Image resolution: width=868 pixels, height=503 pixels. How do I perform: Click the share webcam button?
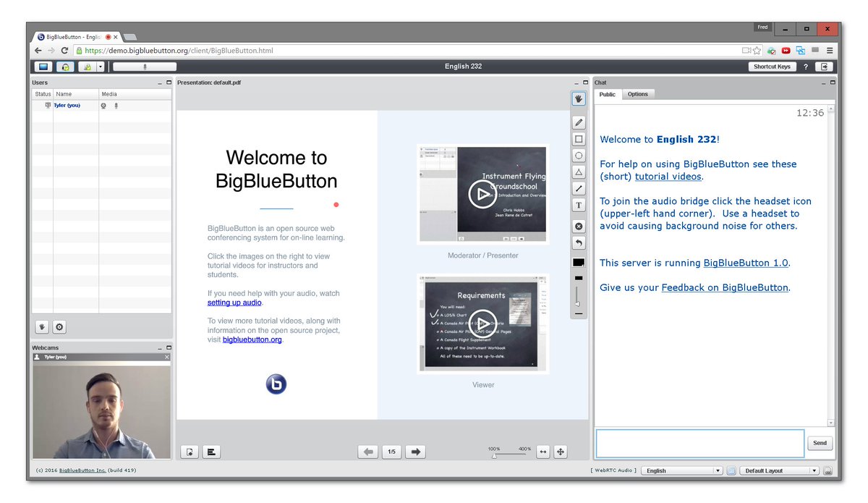point(87,67)
